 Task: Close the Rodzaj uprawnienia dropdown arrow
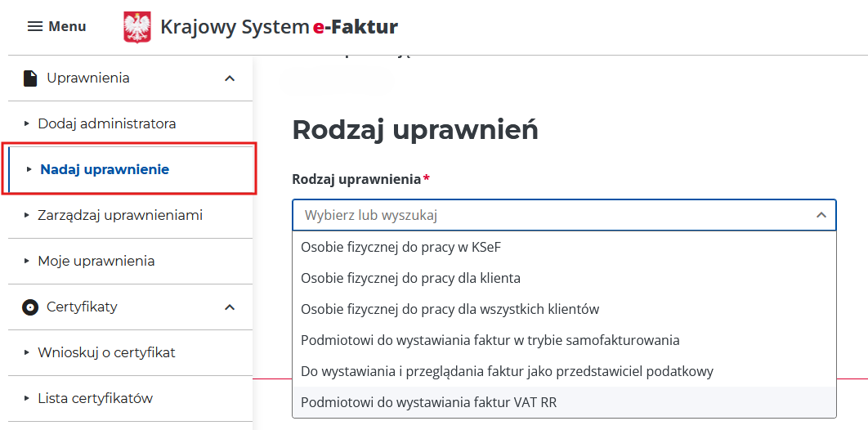pyautogui.click(x=821, y=216)
